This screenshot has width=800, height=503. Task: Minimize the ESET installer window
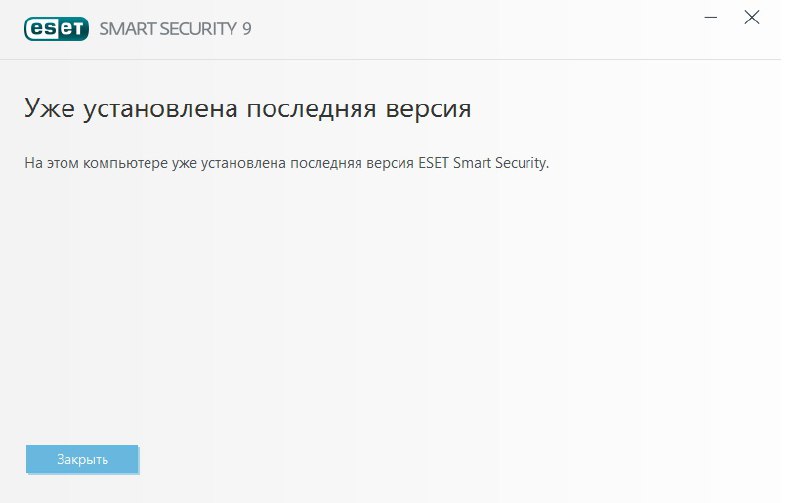[711, 18]
